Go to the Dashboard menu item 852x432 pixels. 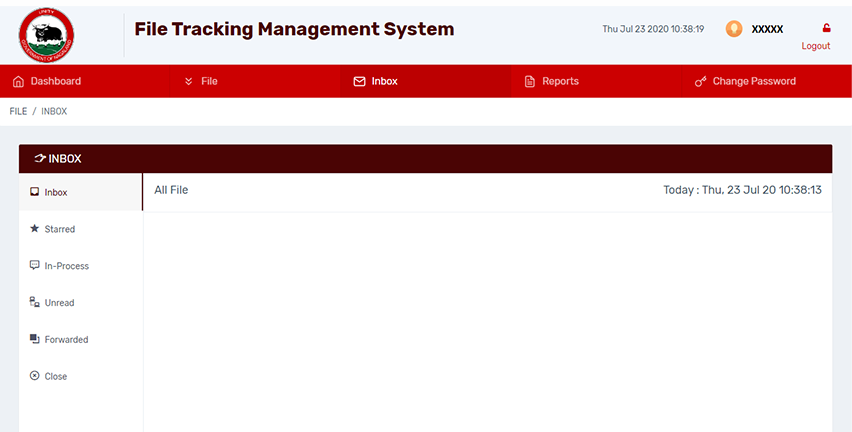coord(55,81)
